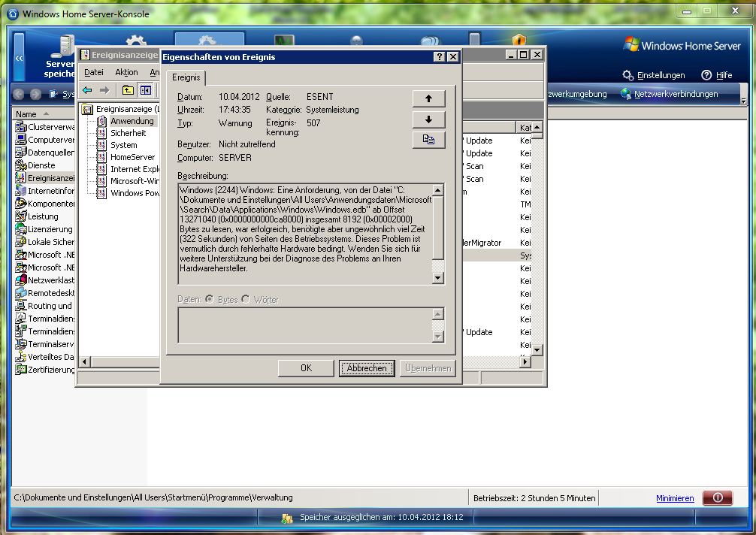756x535 pixels.
Task: Click the up-one-level folder icon in Ereignisanzeige toolbar
Action: pos(128,90)
